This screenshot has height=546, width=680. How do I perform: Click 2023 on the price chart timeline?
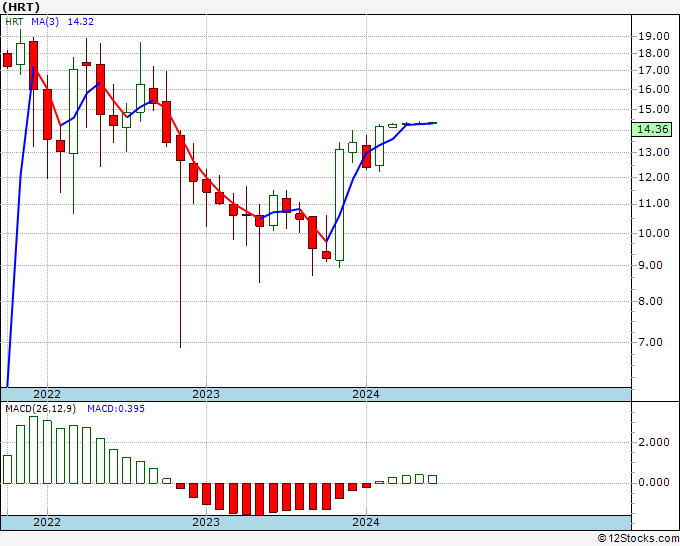[x=206, y=394]
